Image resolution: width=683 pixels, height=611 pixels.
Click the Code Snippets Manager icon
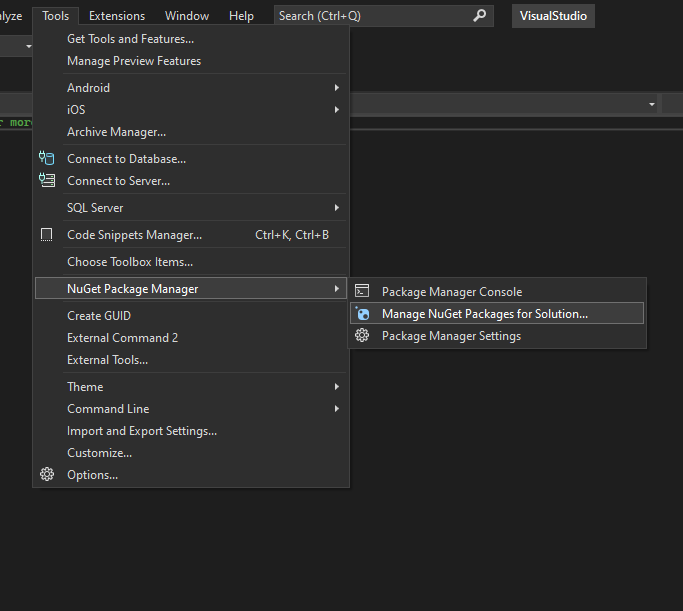tap(47, 235)
